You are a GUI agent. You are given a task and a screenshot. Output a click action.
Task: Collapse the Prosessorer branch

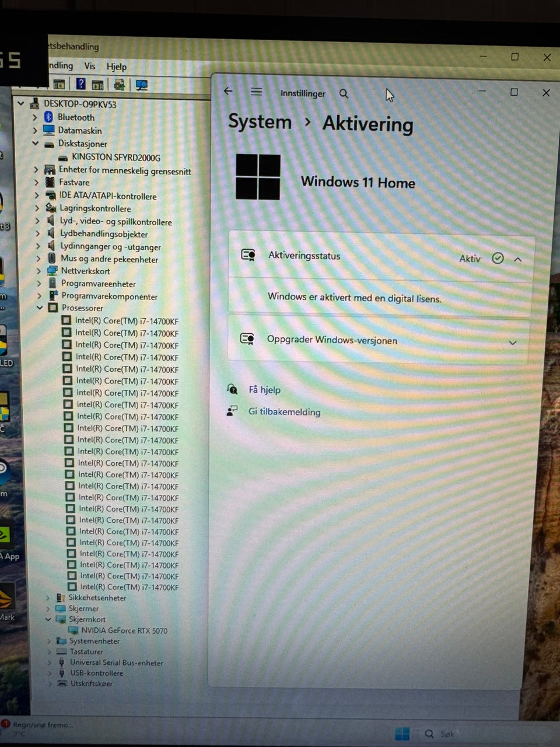[x=40, y=308]
